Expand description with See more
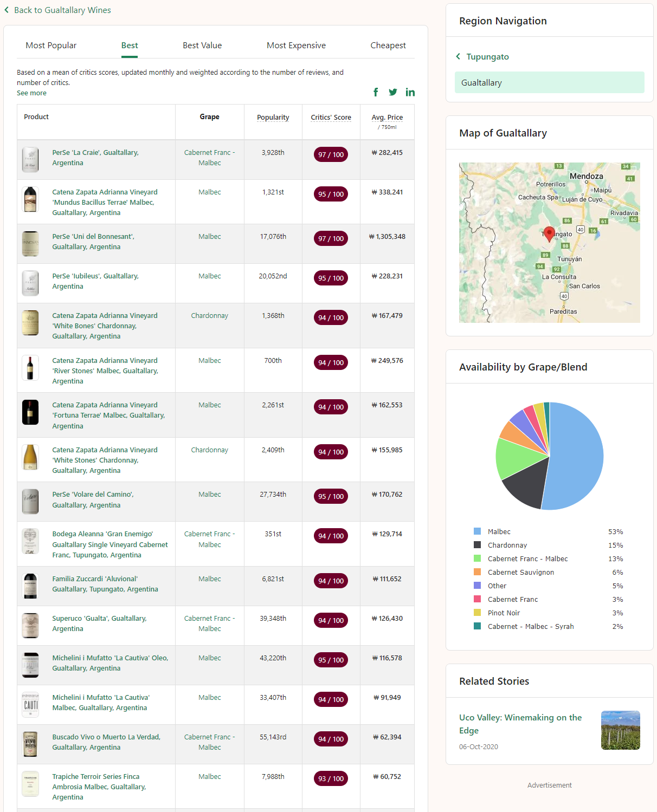The image size is (657, 812). 31,93
